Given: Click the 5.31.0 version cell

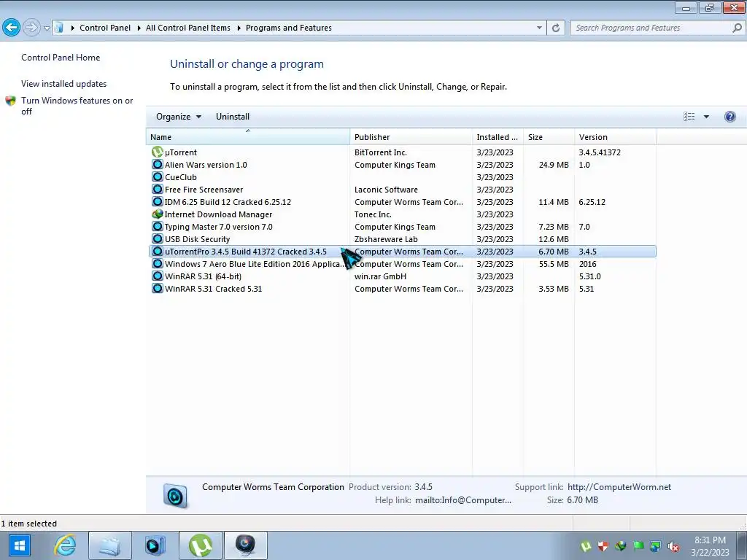Looking at the screenshot, I should 589,276.
